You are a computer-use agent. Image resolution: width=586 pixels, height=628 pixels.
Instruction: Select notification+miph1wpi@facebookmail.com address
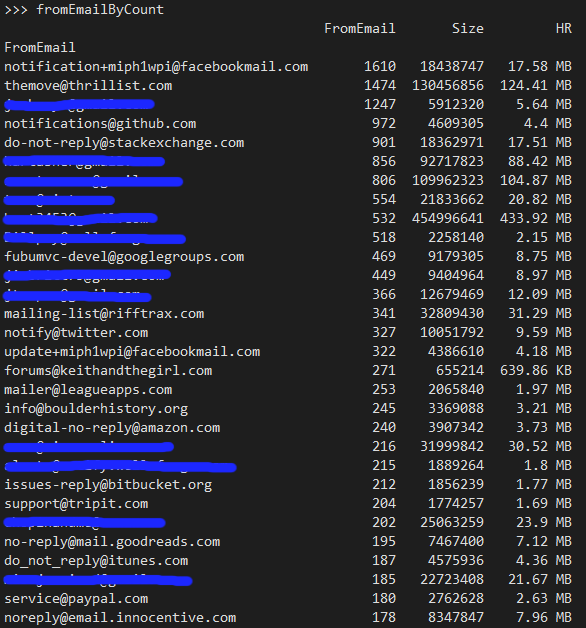(x=156, y=66)
